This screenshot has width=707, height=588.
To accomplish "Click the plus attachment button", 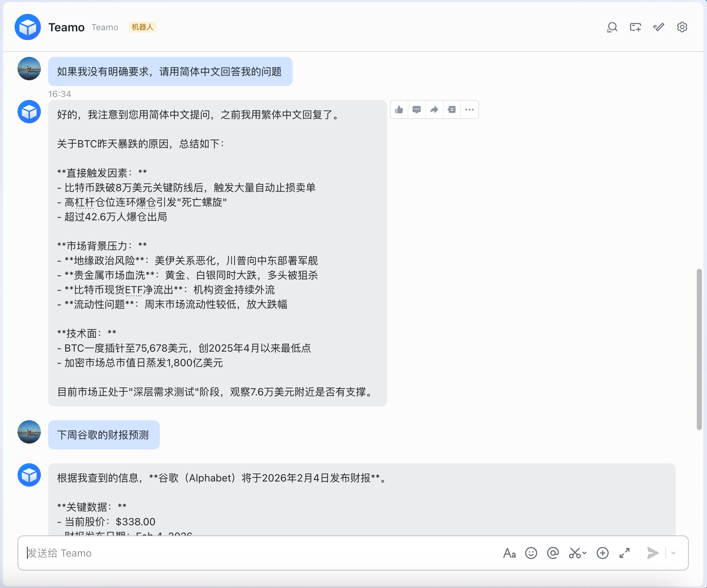I will pos(603,553).
